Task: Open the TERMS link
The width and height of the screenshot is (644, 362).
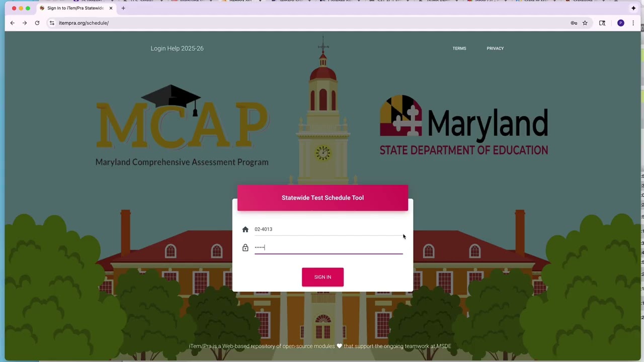Action: (x=459, y=48)
